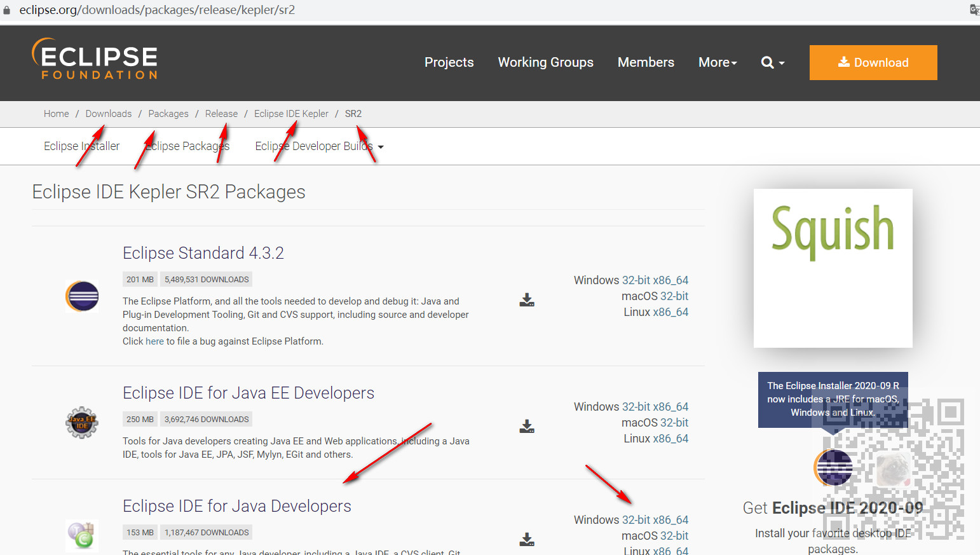Viewport: 980px width, 555px height.
Task: Click the Java EE Developers download icon
Action: [527, 426]
